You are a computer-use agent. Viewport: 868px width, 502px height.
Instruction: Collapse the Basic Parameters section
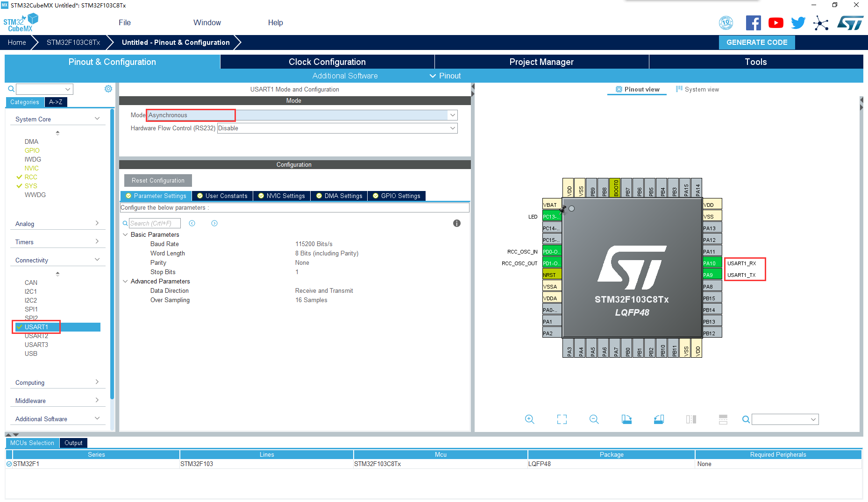click(x=125, y=234)
